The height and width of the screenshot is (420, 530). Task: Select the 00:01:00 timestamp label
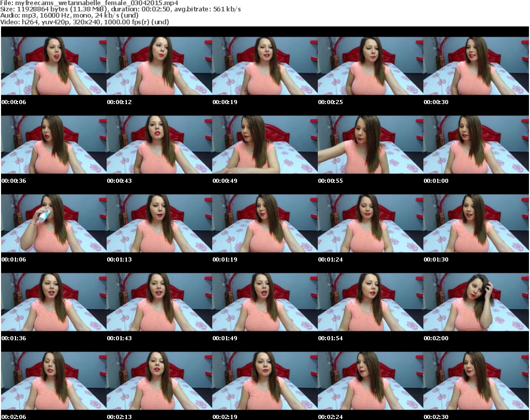(x=436, y=181)
